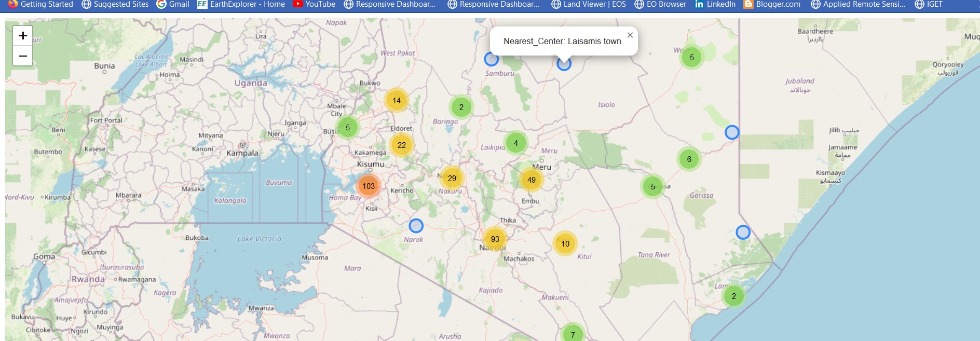Image resolution: width=980 pixels, height=341 pixels.
Task: Open the YouTube bookmark
Action: (x=314, y=4)
